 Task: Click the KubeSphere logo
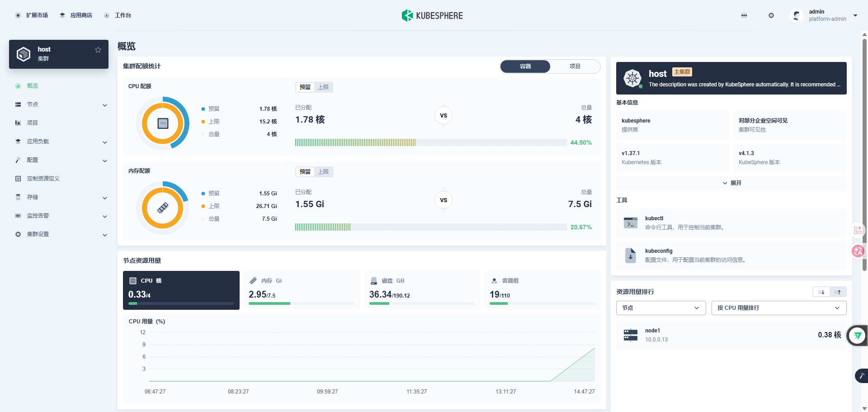432,15
